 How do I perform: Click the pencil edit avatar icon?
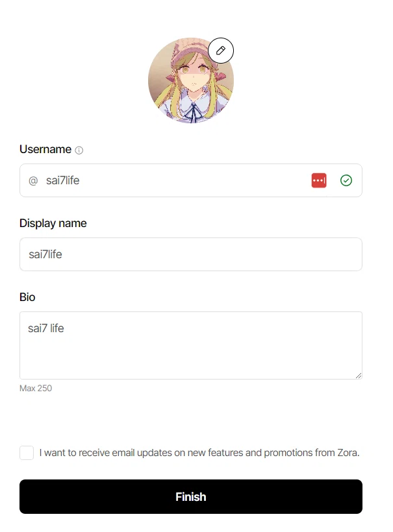(x=221, y=51)
